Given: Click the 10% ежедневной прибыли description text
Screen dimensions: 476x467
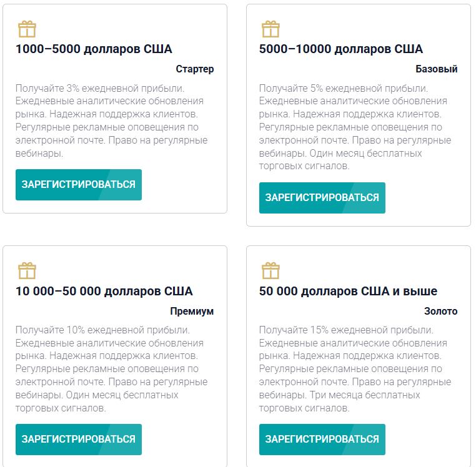Looking at the screenshot, I should [x=111, y=369].
